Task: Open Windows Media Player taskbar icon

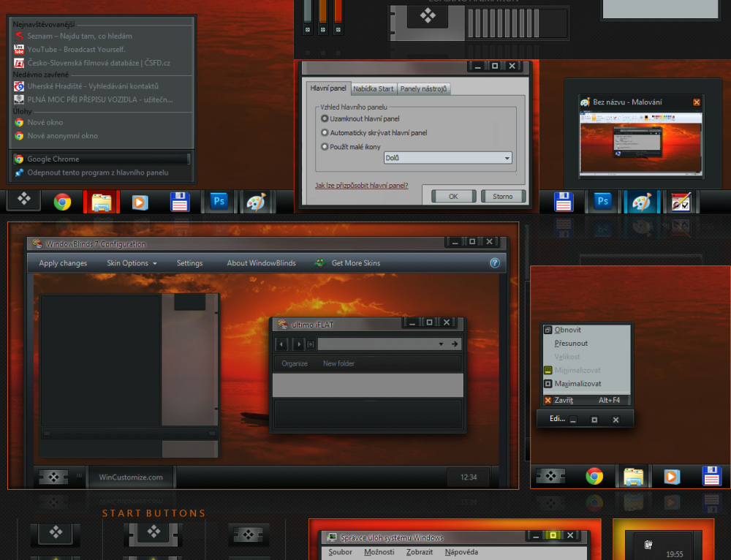Action: tap(139, 202)
